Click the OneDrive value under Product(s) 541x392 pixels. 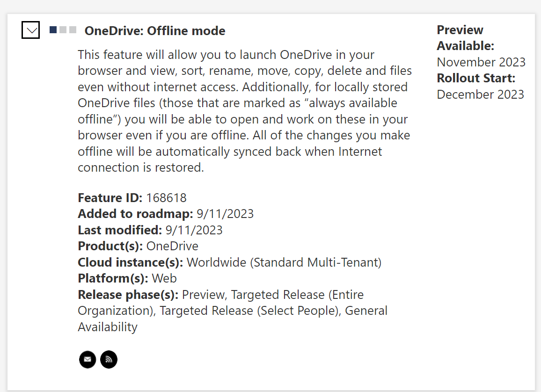[x=172, y=246]
